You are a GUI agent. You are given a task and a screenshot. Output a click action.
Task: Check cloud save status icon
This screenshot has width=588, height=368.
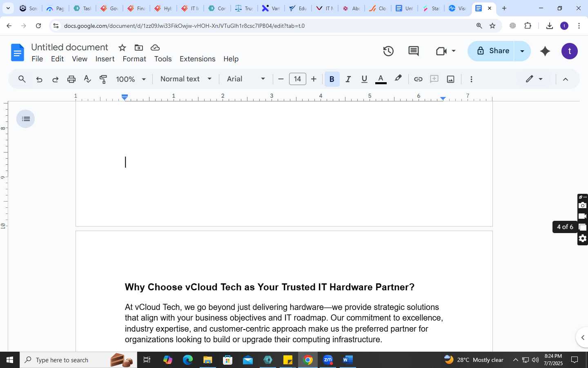(155, 47)
